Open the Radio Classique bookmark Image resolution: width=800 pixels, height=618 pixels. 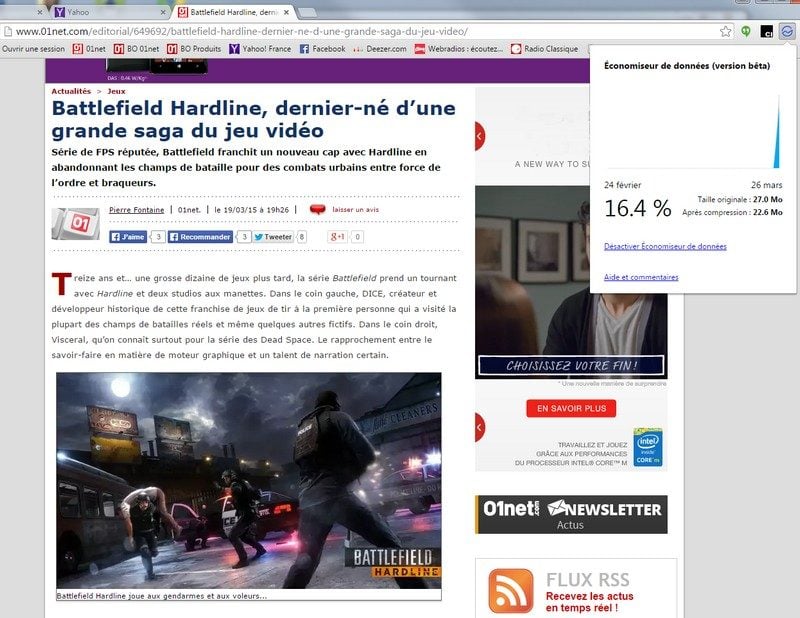(544, 49)
